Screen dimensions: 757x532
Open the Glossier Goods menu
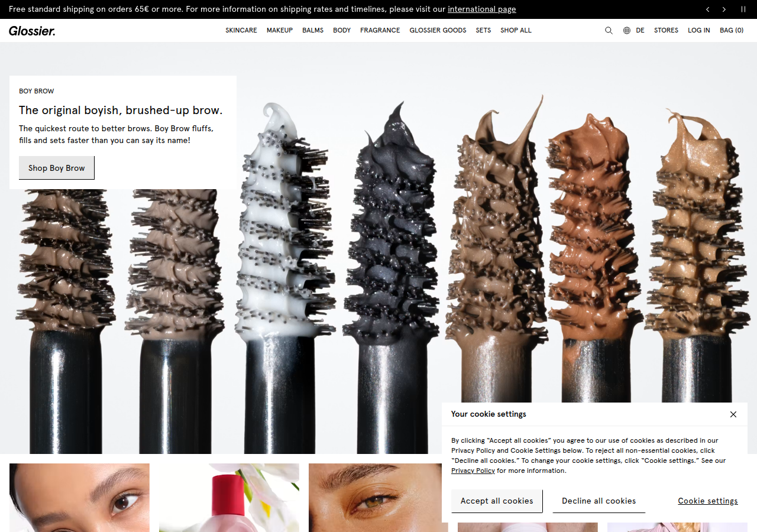point(438,30)
